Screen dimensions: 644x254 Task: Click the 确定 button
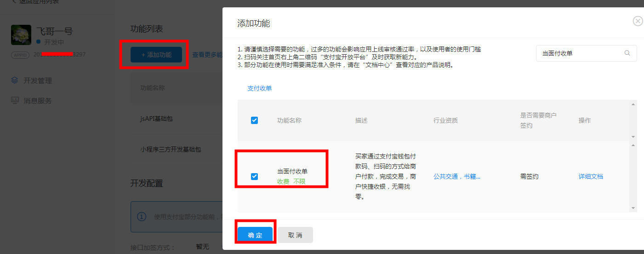pyautogui.click(x=255, y=235)
